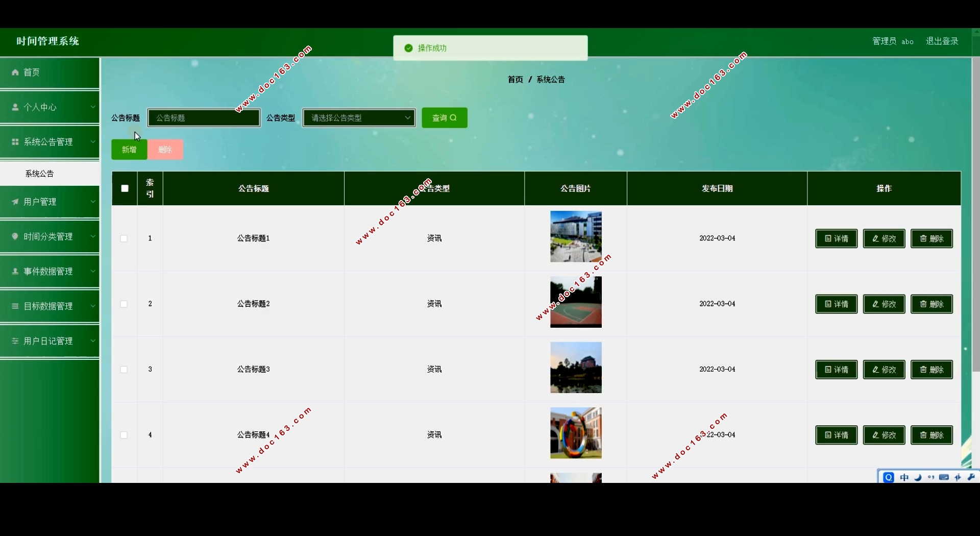Click 修改 button for 公告标题3
The height and width of the screenshot is (536, 980).
pos(884,370)
